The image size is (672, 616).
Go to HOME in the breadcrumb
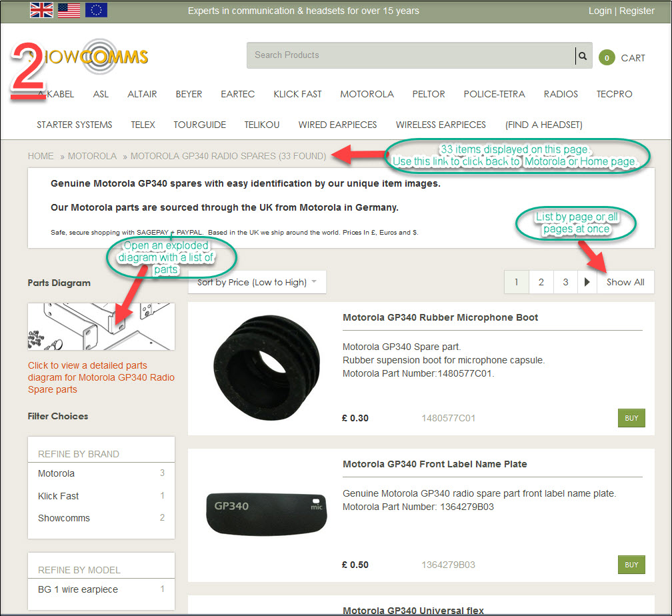pyautogui.click(x=41, y=156)
